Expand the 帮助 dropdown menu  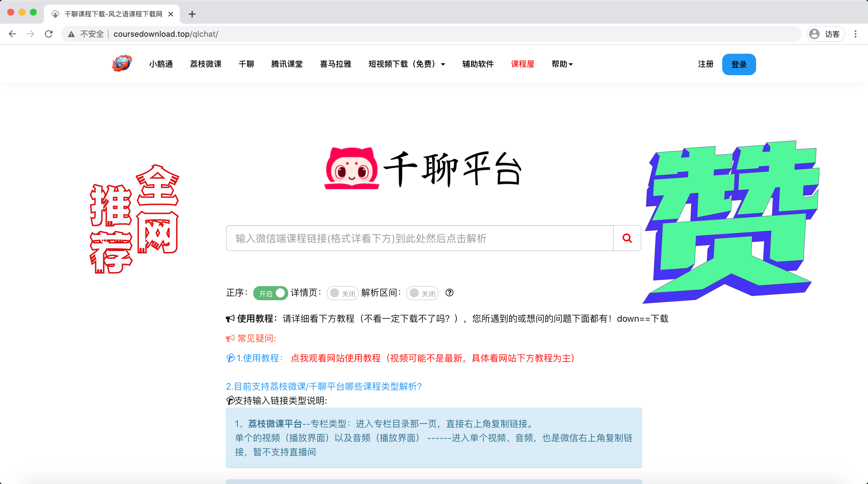pos(562,64)
